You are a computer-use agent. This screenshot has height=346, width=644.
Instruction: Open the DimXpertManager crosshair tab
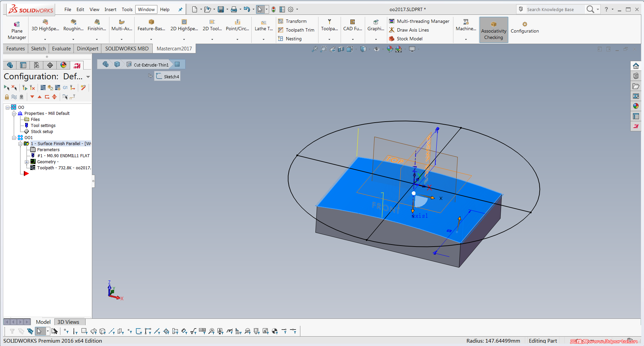[x=50, y=65]
